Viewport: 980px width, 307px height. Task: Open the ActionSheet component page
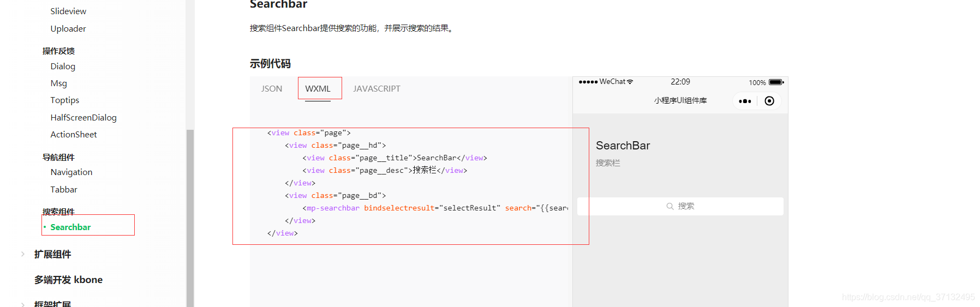[x=74, y=135]
